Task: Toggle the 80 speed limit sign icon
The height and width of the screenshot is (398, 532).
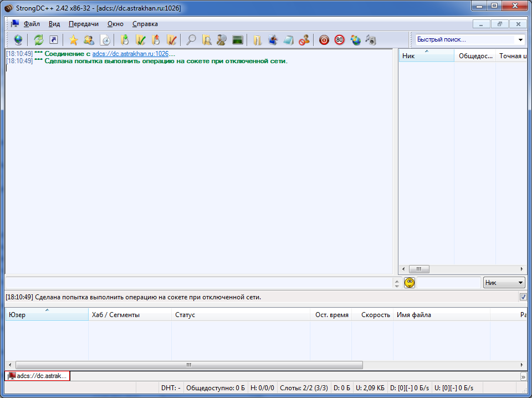Action: click(339, 40)
